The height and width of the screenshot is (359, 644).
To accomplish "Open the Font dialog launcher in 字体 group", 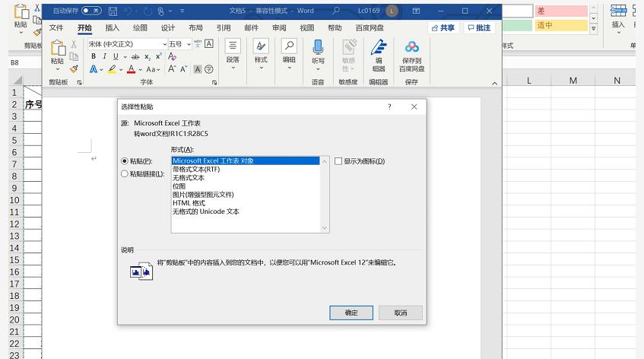I will [214, 83].
